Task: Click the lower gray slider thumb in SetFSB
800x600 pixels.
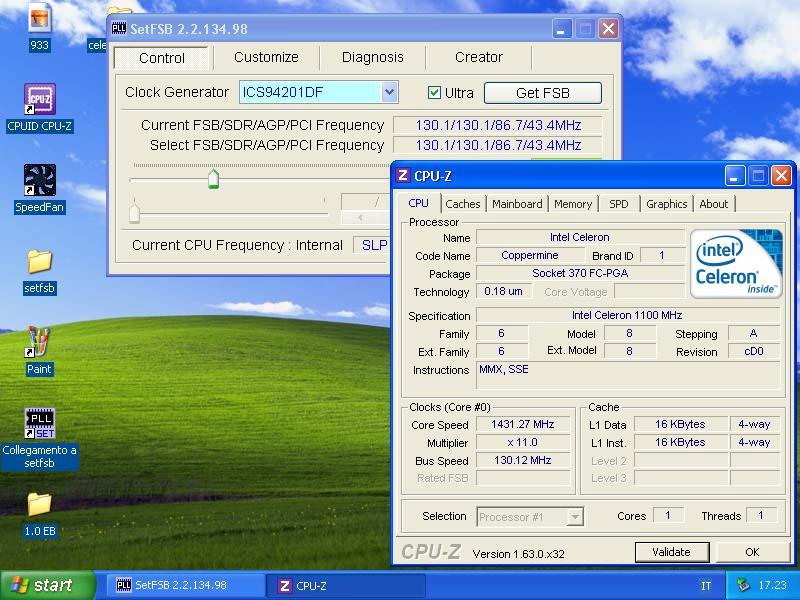Action: pos(134,213)
